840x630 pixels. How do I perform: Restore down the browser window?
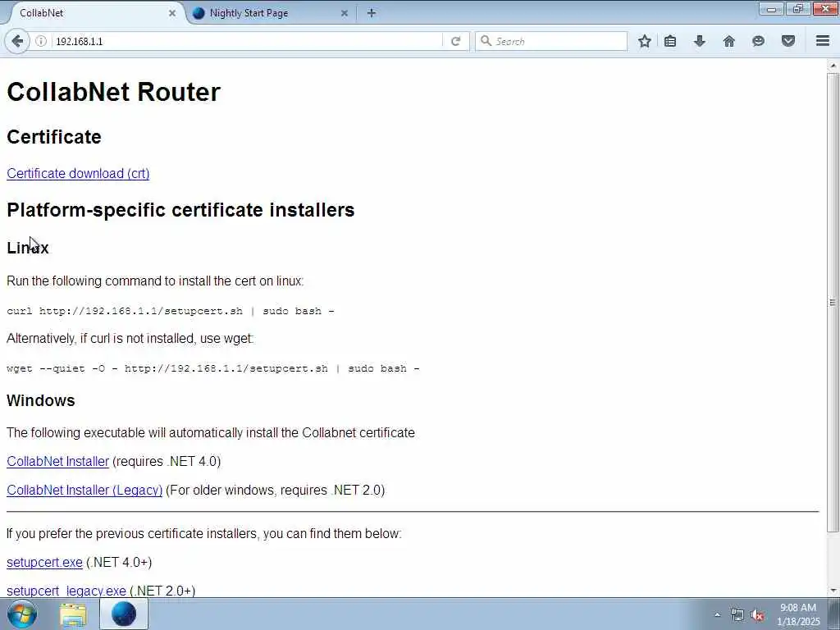tap(798, 9)
